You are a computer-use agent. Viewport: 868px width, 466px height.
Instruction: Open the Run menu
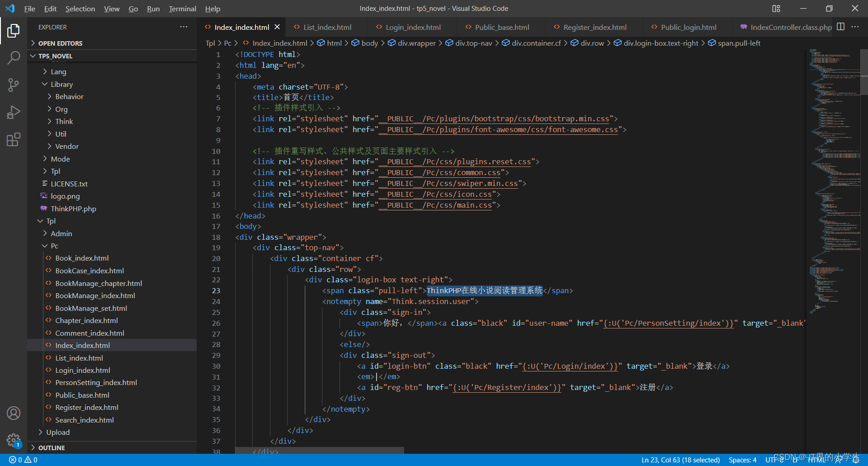[153, 9]
